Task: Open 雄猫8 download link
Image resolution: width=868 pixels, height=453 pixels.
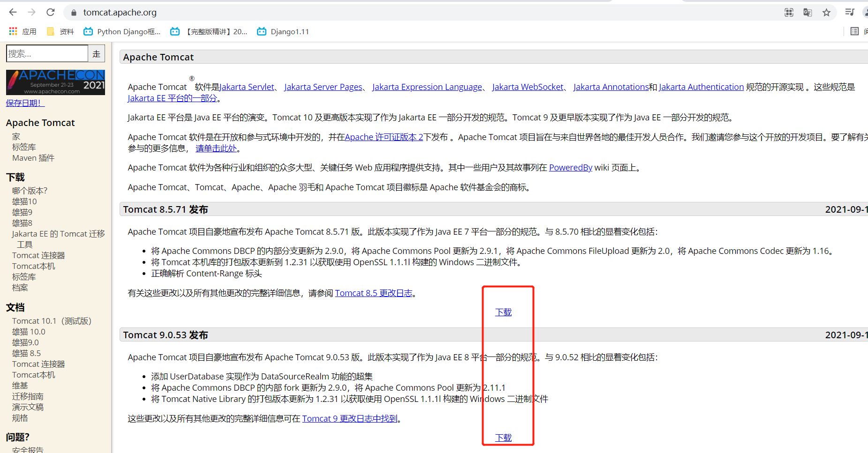Action: (22, 223)
